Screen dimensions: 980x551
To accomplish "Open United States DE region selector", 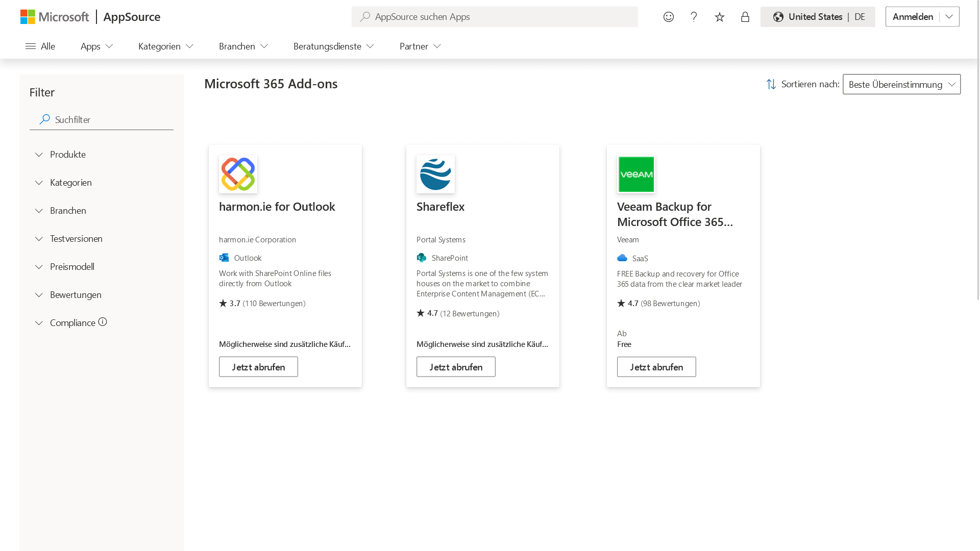I will tap(818, 17).
